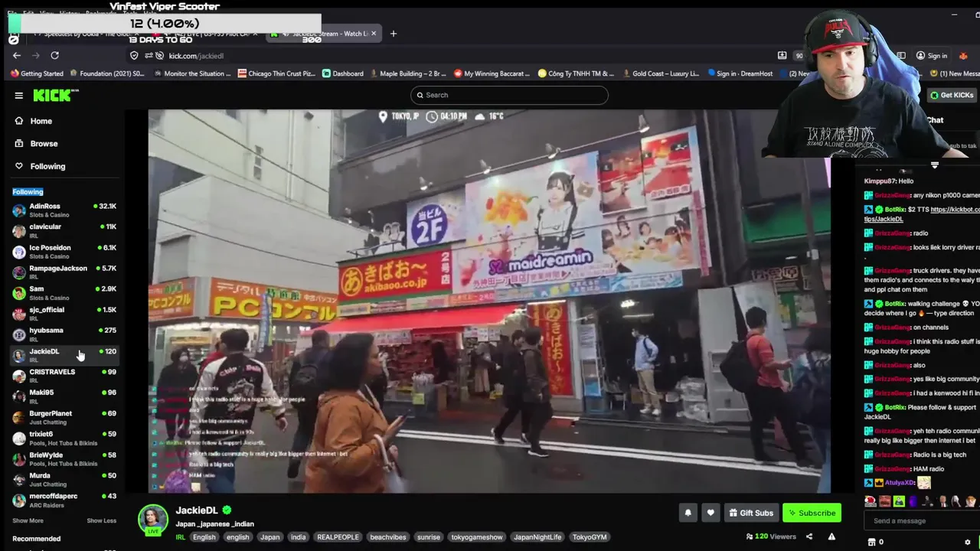Open AdinRoss channel in sidebar
The image size is (980, 551).
[x=64, y=210]
